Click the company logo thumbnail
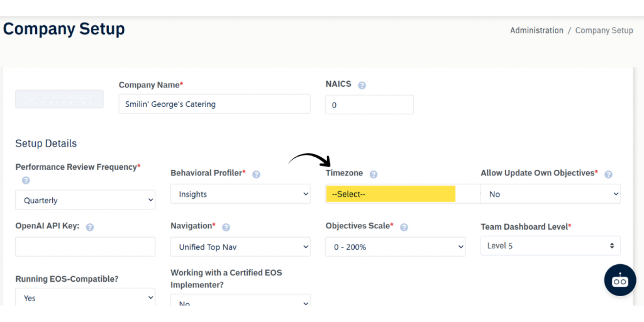The width and height of the screenshot is (644, 322). pos(59,99)
